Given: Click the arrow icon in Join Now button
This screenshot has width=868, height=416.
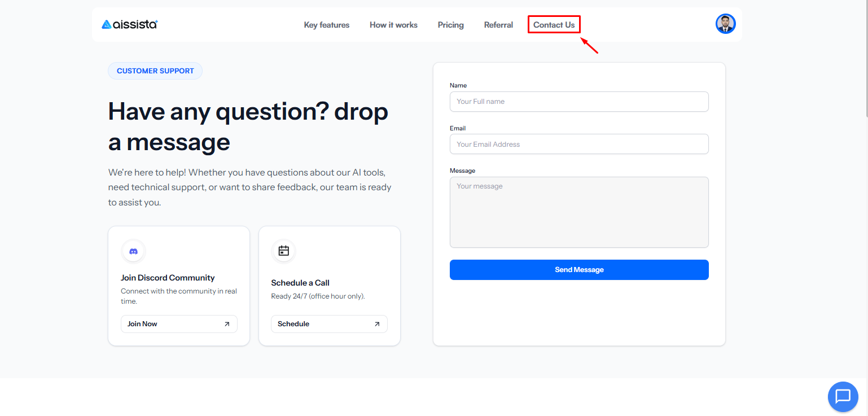Looking at the screenshot, I should click(x=227, y=324).
